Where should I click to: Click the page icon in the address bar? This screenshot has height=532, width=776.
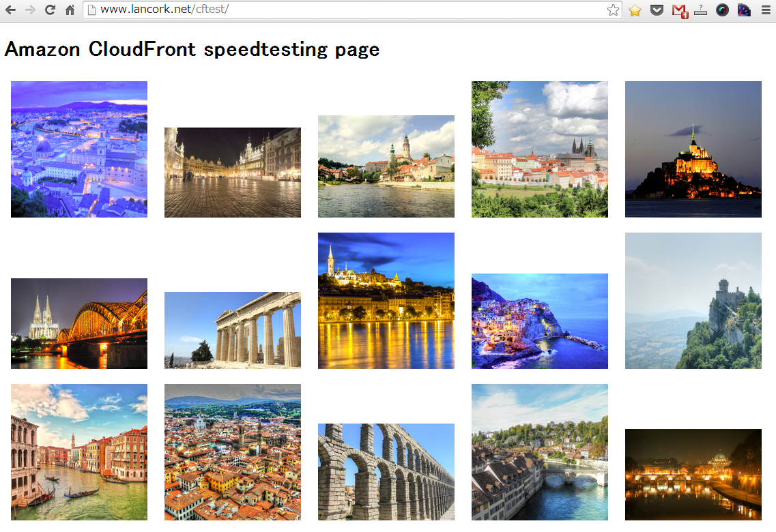(91, 10)
